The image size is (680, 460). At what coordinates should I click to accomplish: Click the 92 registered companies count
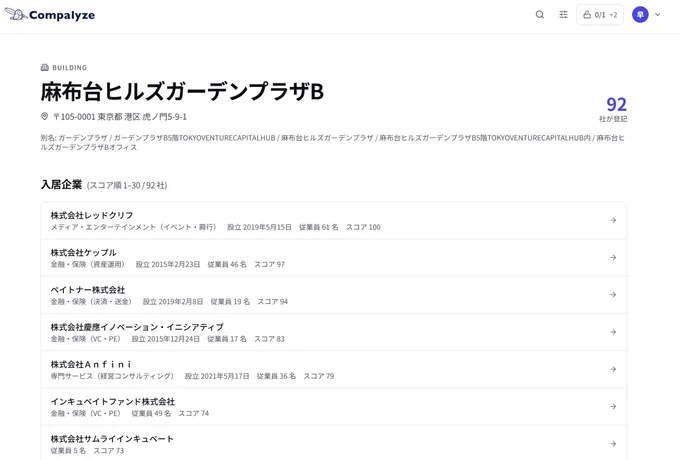pos(616,104)
